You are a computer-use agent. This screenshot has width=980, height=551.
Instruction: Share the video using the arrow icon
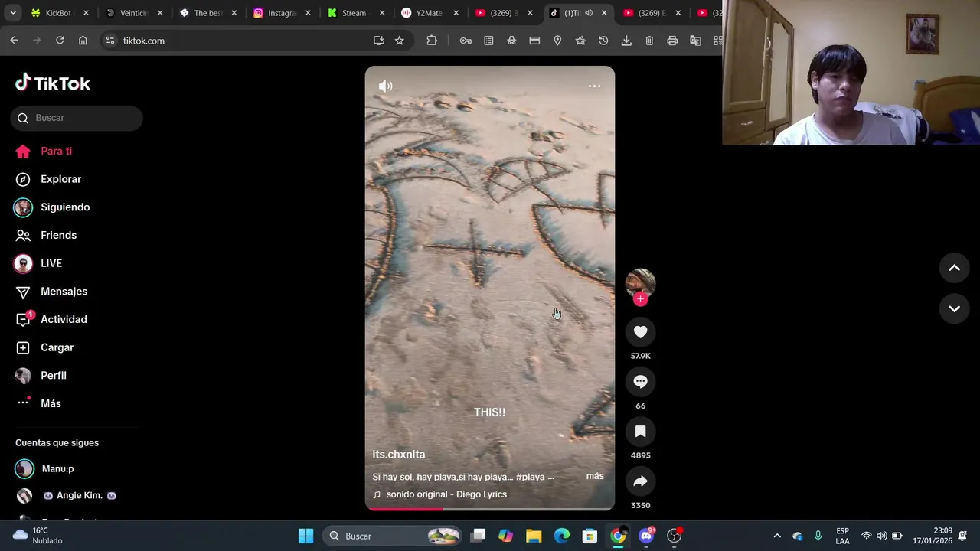[x=641, y=481]
